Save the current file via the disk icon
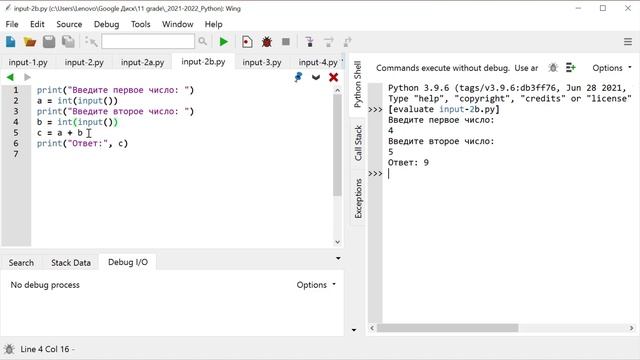The image size is (640, 360). [49, 42]
